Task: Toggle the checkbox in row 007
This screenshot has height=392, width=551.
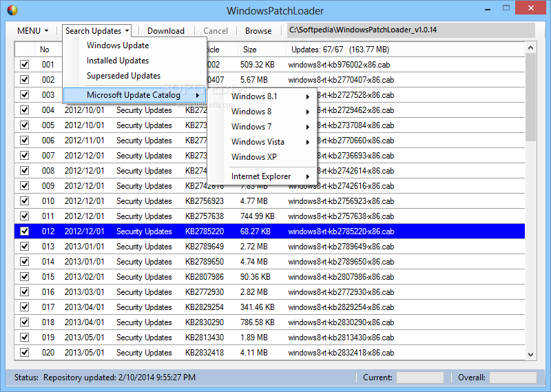Action: [x=24, y=155]
